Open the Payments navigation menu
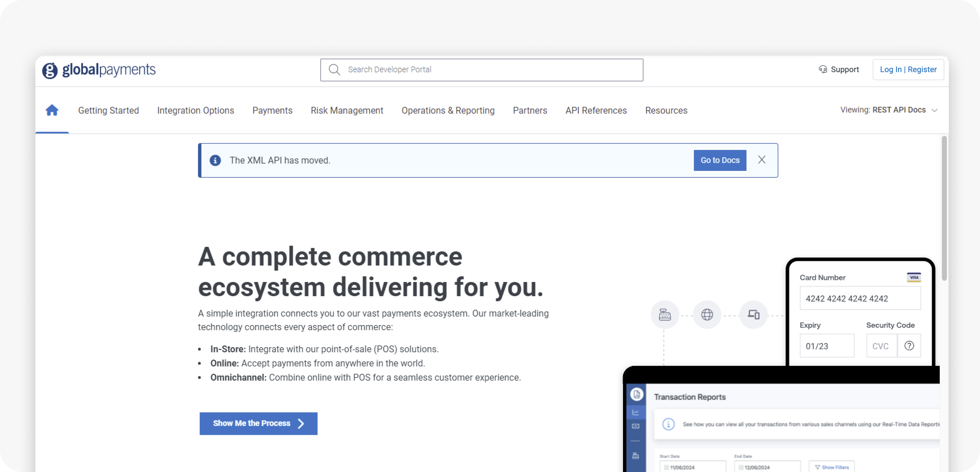980x472 pixels. (x=272, y=110)
